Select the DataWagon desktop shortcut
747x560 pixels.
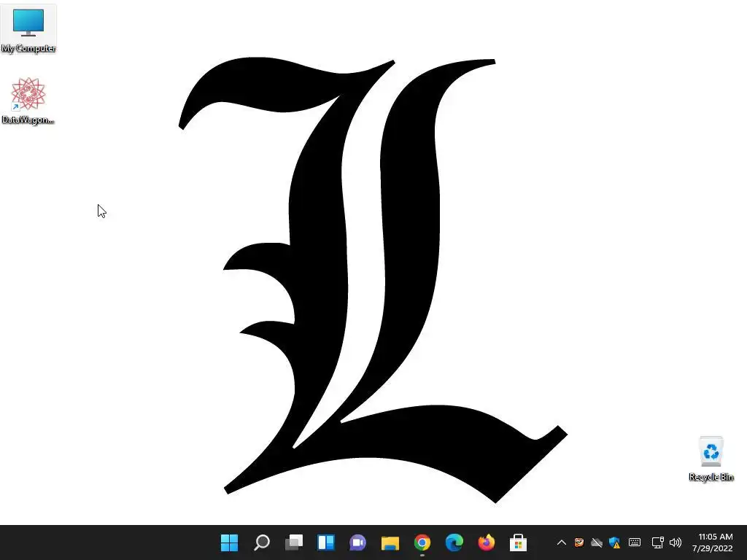point(28,101)
